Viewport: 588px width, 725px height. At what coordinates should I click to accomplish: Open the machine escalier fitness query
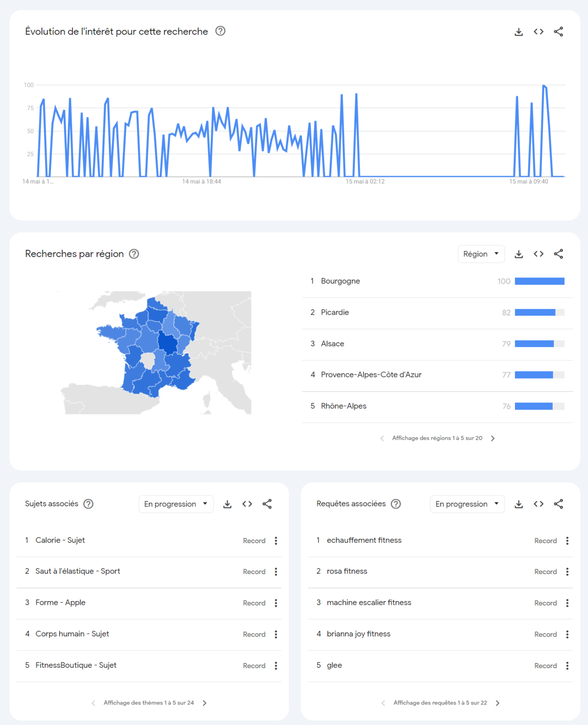369,602
